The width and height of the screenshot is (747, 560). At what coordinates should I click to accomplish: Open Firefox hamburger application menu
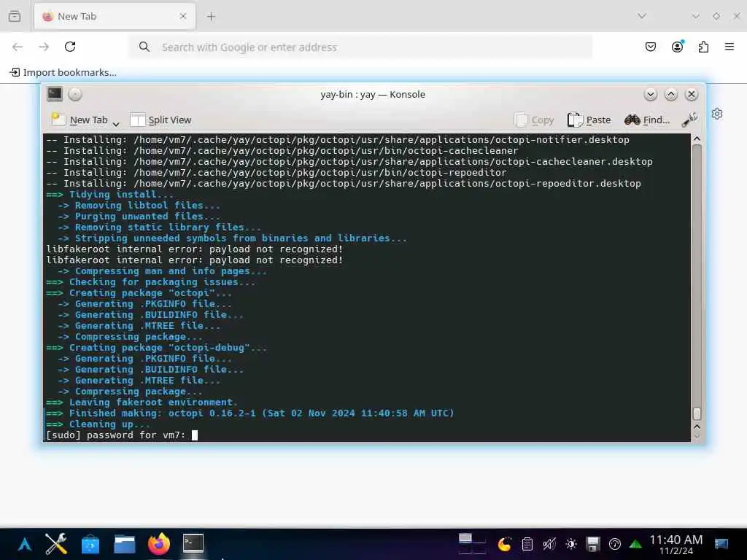click(x=729, y=47)
